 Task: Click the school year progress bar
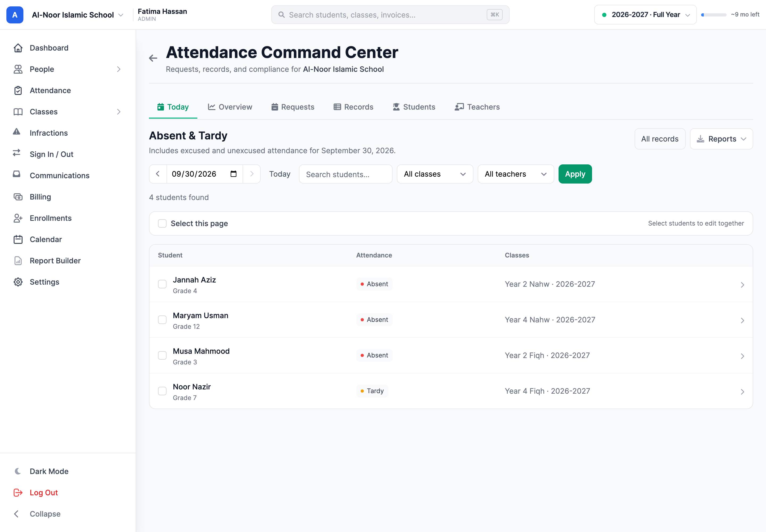714,15
